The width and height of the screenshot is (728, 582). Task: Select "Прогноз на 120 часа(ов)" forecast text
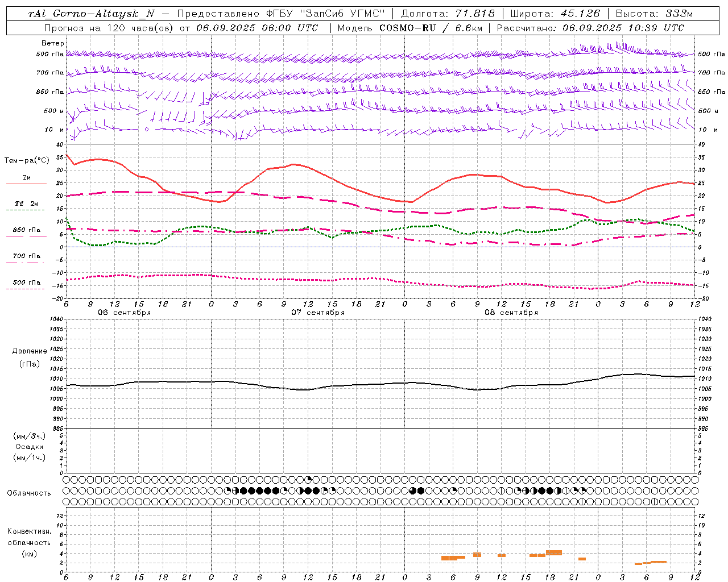click(x=109, y=28)
